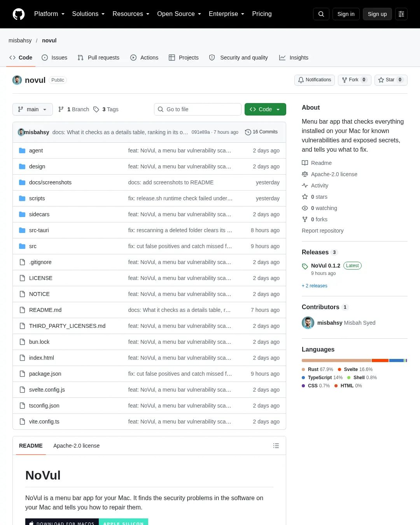Click misbahsy contributor avatar
The width and height of the screenshot is (420, 525).
point(308,323)
